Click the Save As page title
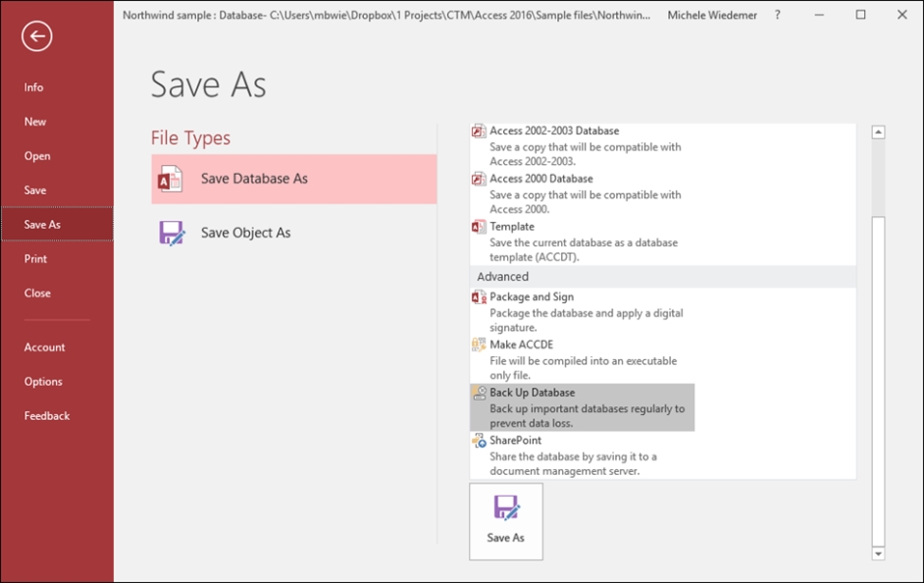Viewport: 924px width, 583px height. [209, 84]
